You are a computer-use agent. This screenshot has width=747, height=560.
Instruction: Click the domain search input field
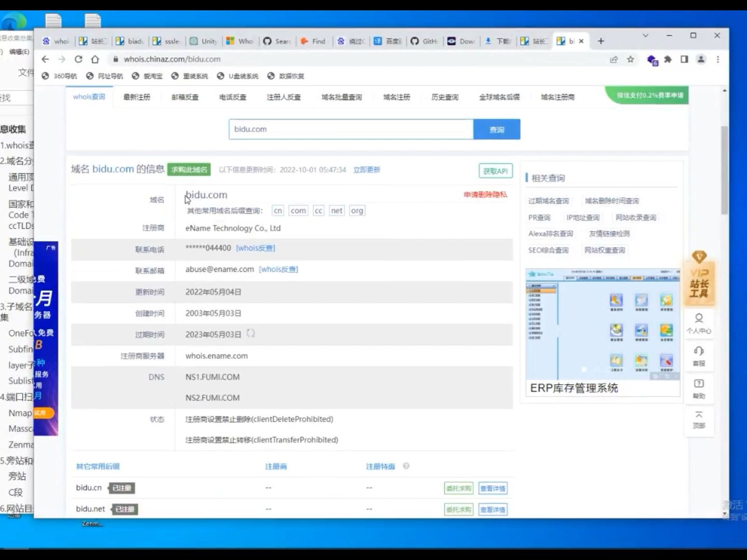351,129
